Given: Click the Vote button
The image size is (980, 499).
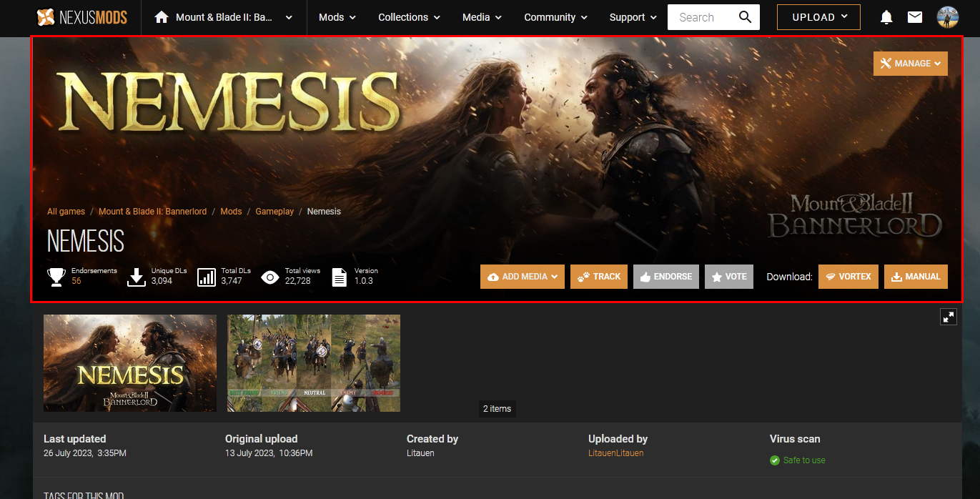Looking at the screenshot, I should [x=729, y=277].
